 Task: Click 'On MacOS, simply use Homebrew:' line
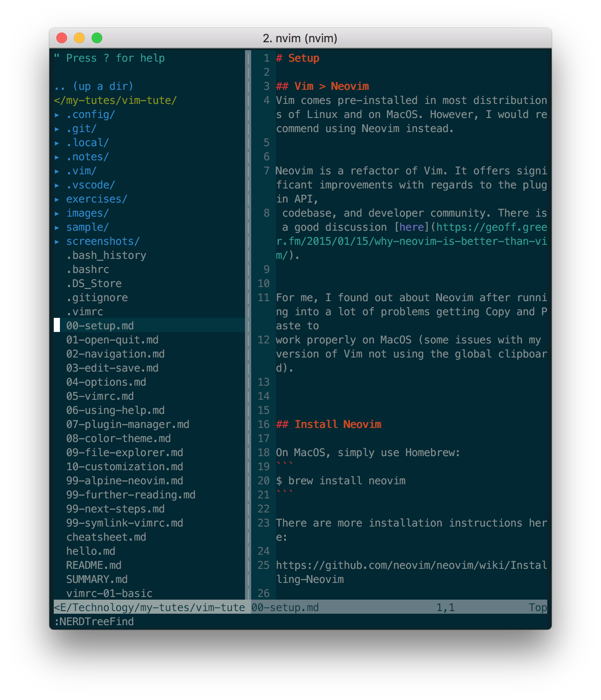click(368, 453)
